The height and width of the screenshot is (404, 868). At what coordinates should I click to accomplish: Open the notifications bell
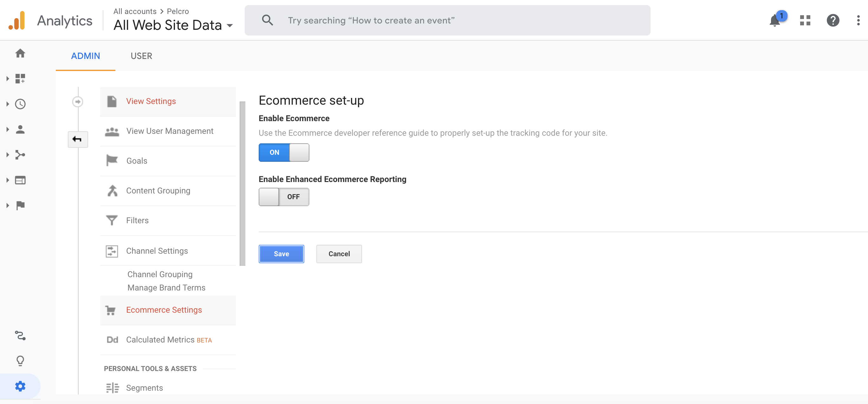coord(775,21)
